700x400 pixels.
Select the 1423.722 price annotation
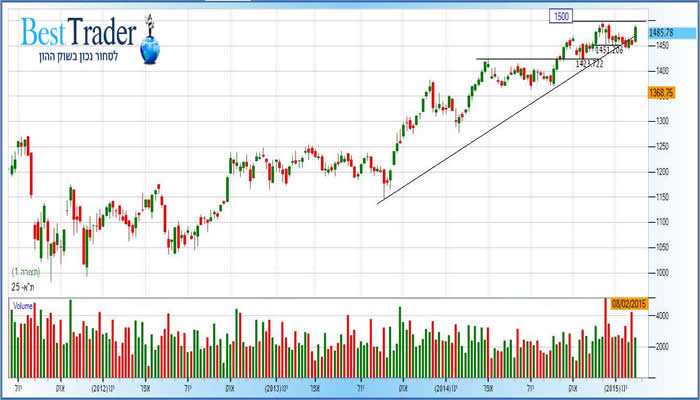pos(589,63)
